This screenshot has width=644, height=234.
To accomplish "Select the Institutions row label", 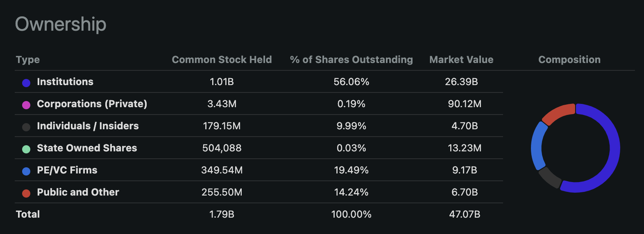I will (65, 82).
